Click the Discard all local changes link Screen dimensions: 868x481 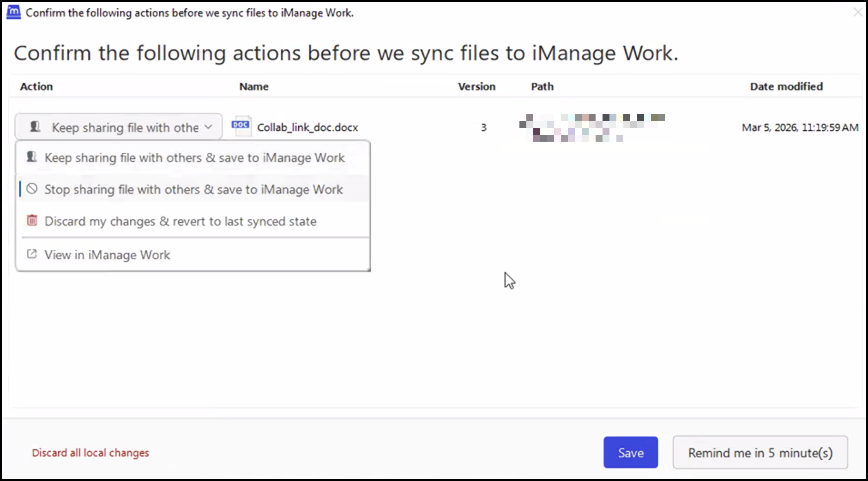coord(90,453)
